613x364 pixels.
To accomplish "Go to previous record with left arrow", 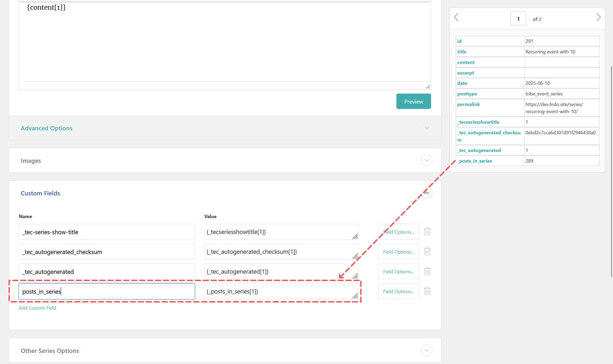I will coord(456,17).
